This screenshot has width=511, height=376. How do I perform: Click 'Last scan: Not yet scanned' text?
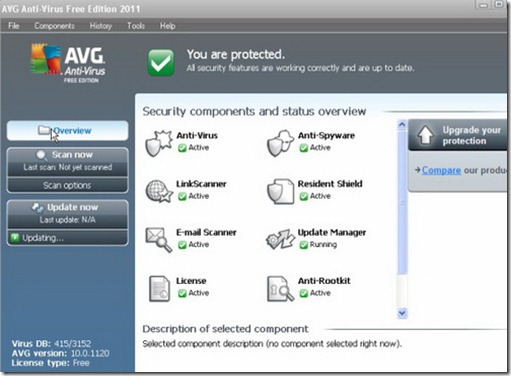tap(68, 167)
